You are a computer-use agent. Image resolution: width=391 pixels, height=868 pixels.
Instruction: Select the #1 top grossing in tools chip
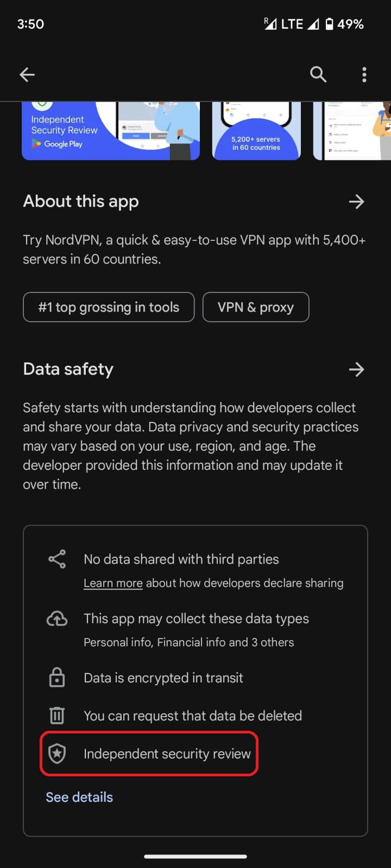(x=109, y=307)
